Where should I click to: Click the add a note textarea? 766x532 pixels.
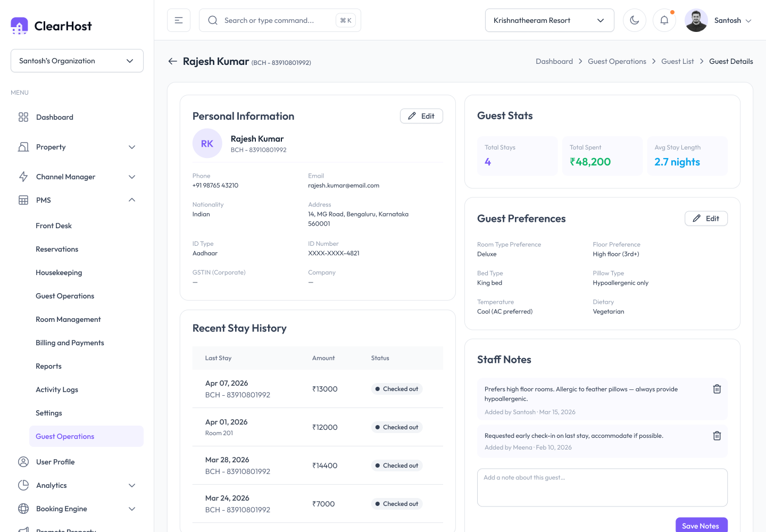tap(602, 487)
